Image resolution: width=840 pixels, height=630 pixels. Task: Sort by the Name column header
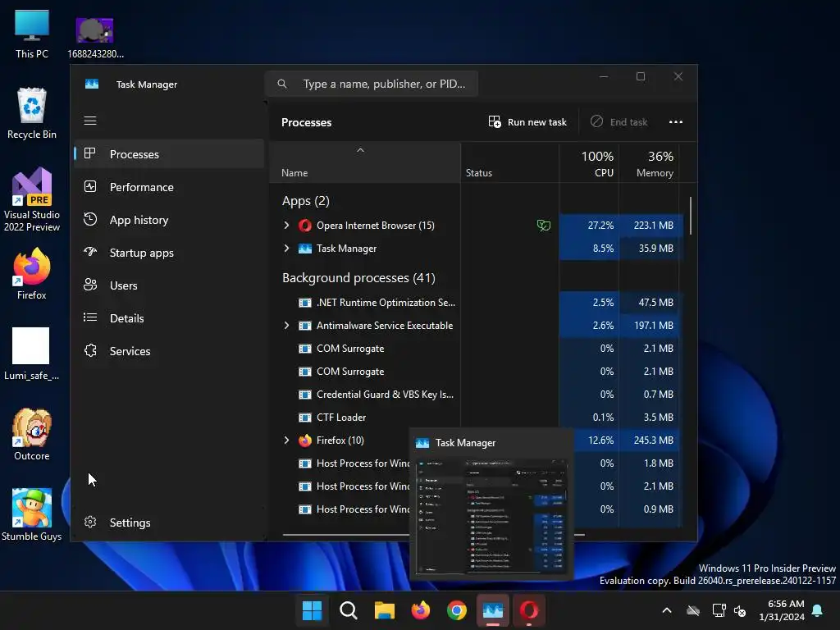pyautogui.click(x=365, y=163)
